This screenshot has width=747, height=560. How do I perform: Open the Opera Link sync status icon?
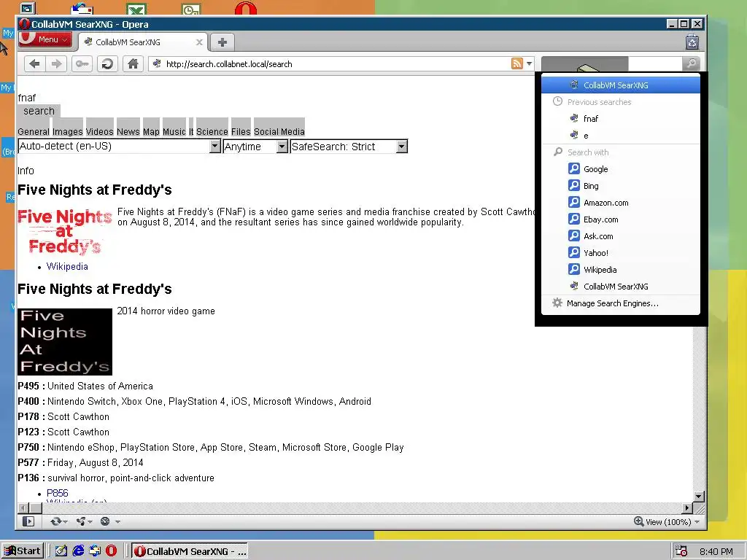click(x=55, y=521)
